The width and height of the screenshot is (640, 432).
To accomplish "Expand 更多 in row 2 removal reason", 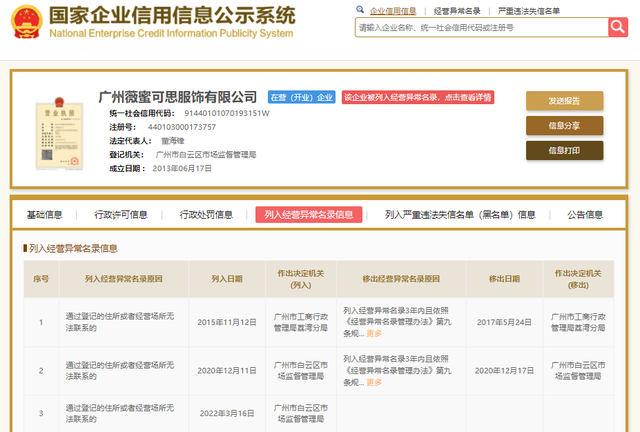I will click(x=374, y=382).
